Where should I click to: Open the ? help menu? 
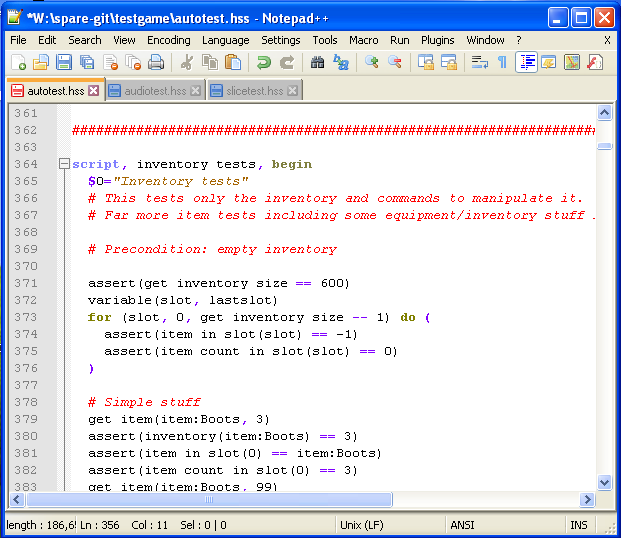pyautogui.click(x=519, y=40)
